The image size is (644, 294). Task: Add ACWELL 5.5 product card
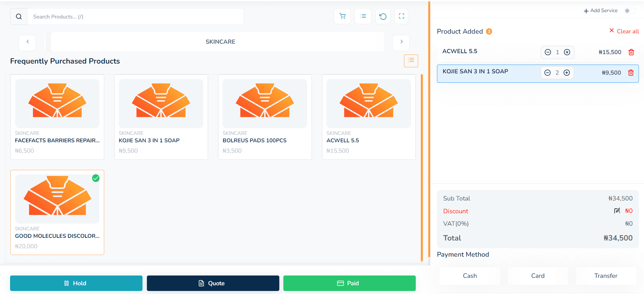point(369,117)
